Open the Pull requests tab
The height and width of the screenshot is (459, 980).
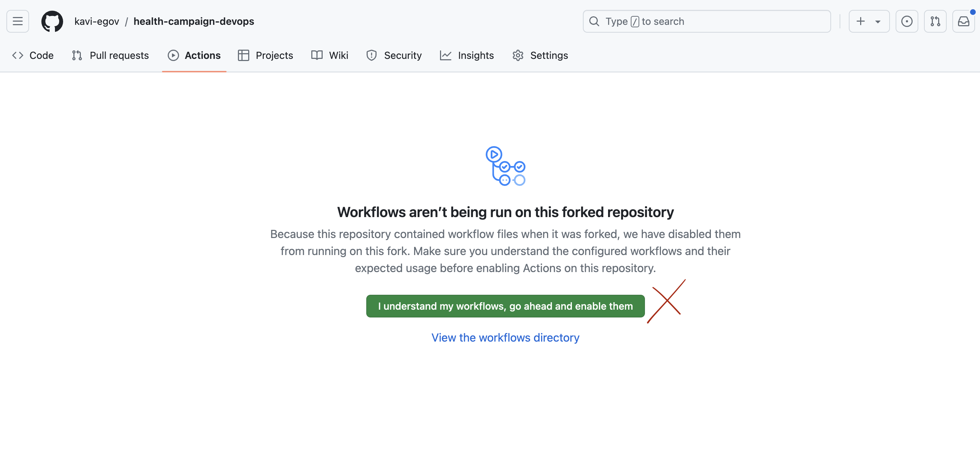(110, 56)
